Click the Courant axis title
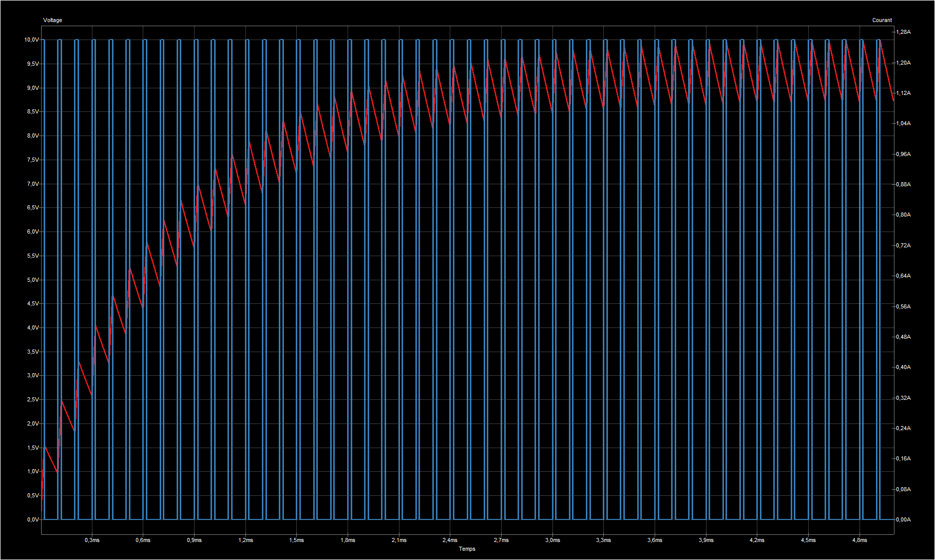This screenshot has width=935, height=560. [x=882, y=20]
